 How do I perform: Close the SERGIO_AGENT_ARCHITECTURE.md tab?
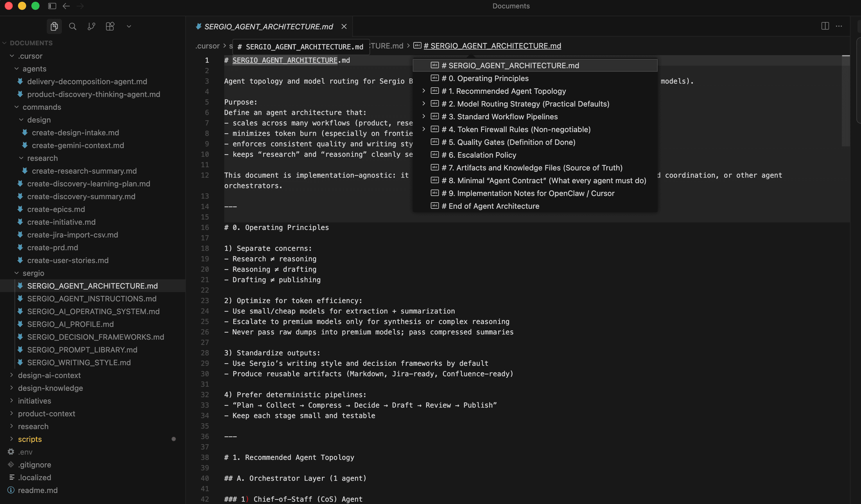point(344,26)
